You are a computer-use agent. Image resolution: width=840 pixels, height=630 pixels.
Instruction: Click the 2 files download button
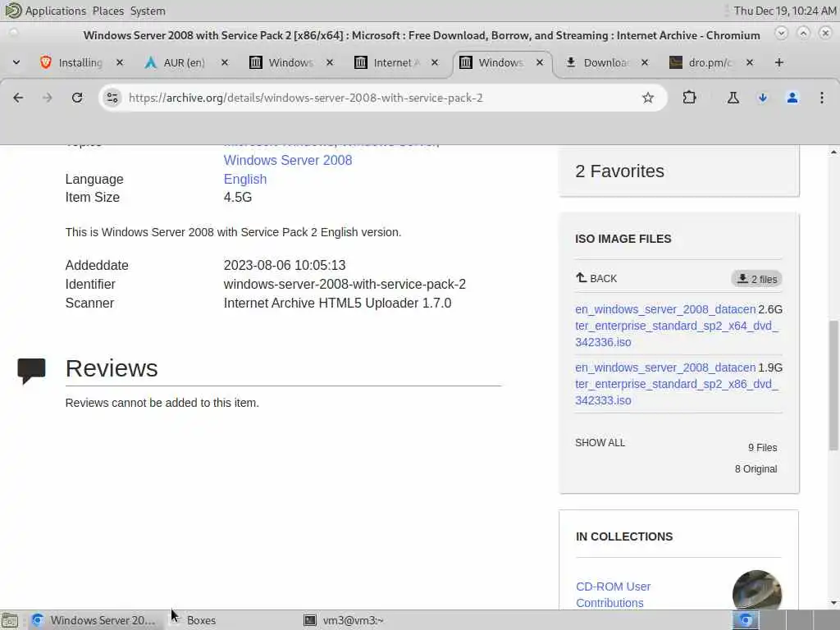757,279
